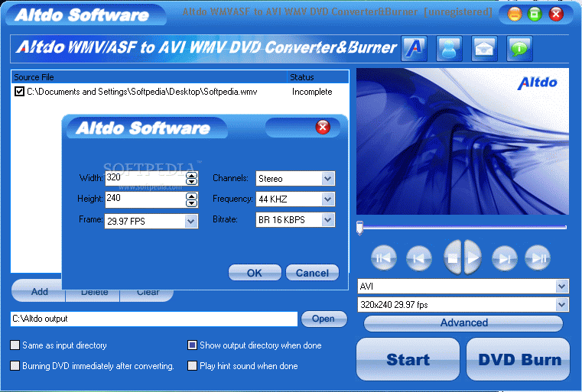Step to next frame in player

point(505,258)
